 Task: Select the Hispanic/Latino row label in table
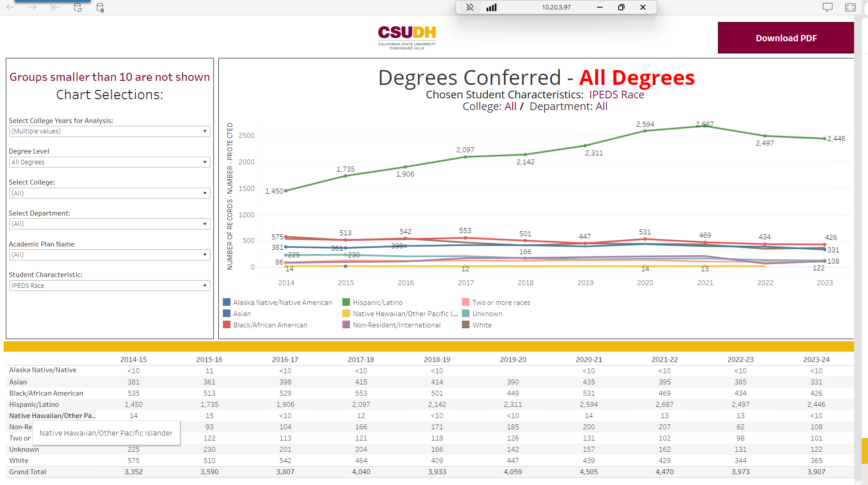pos(34,404)
